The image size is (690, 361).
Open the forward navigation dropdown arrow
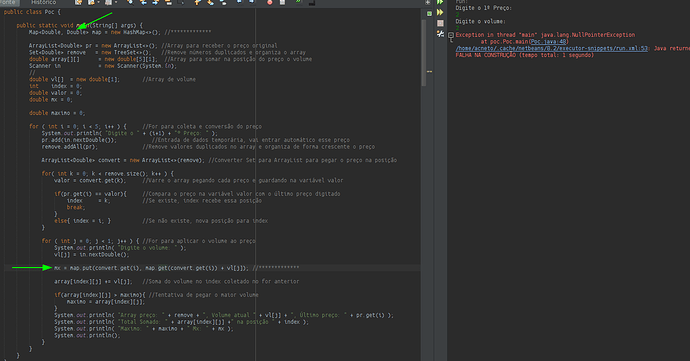point(116,2)
